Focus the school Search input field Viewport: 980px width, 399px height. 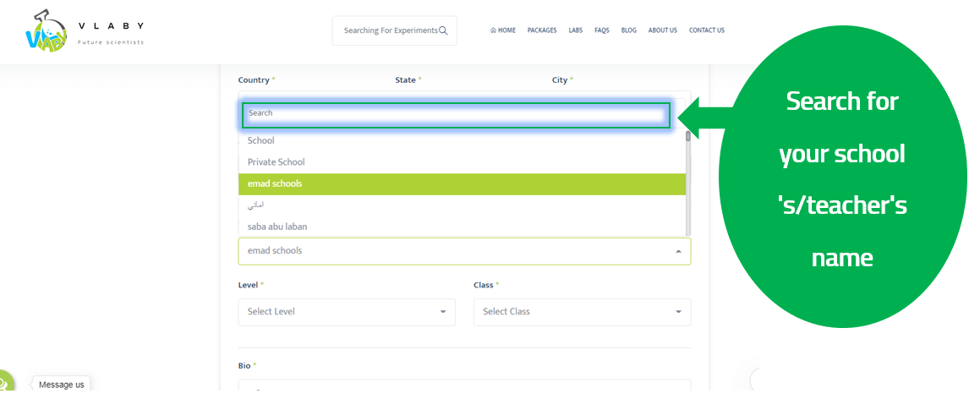[457, 113]
